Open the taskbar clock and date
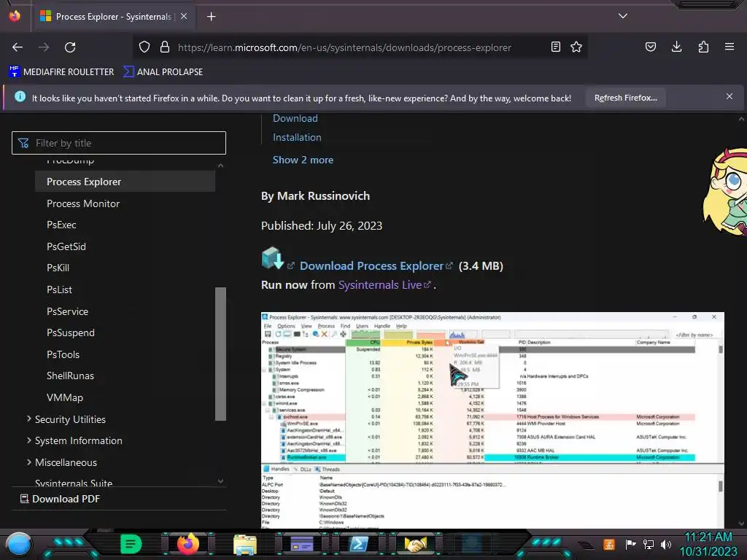The image size is (747, 560). point(708,544)
